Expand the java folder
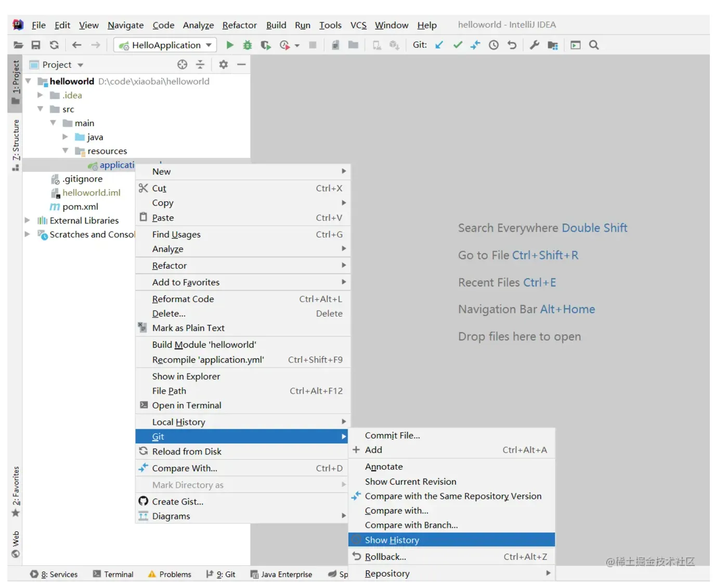The image size is (728, 583). pos(65,137)
